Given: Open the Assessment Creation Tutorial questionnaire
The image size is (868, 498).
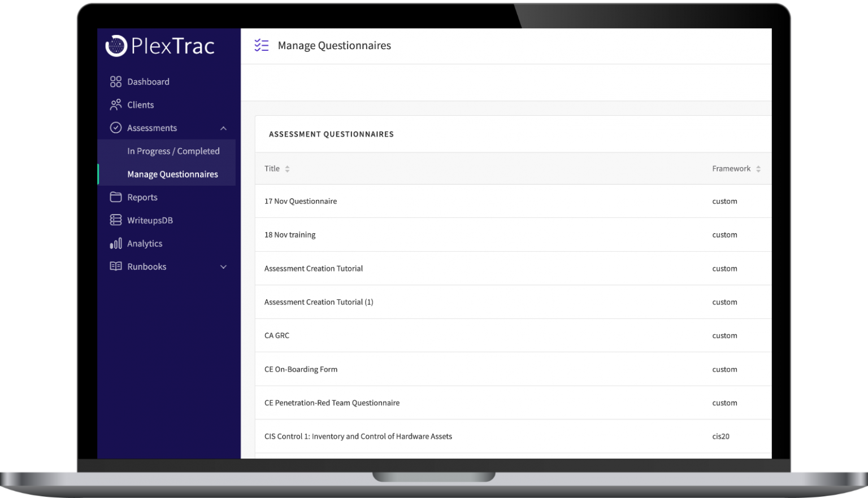Looking at the screenshot, I should (x=314, y=268).
